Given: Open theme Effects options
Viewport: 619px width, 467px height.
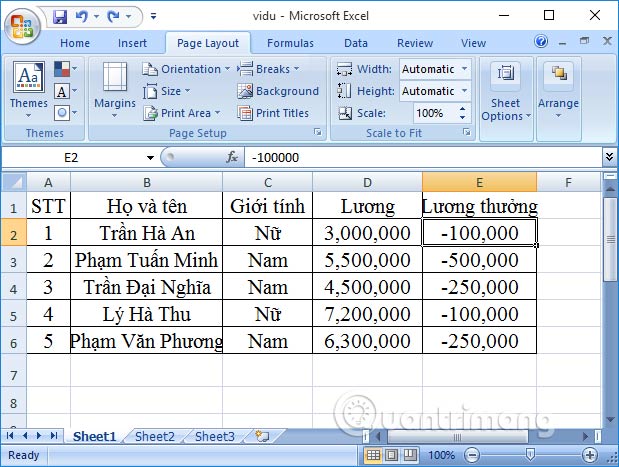Looking at the screenshot, I should coord(65,113).
